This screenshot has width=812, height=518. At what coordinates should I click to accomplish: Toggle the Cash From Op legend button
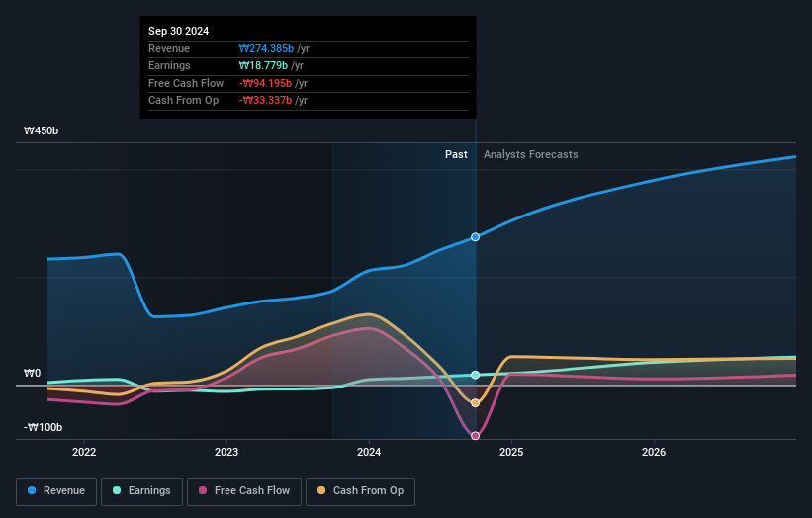(x=360, y=491)
